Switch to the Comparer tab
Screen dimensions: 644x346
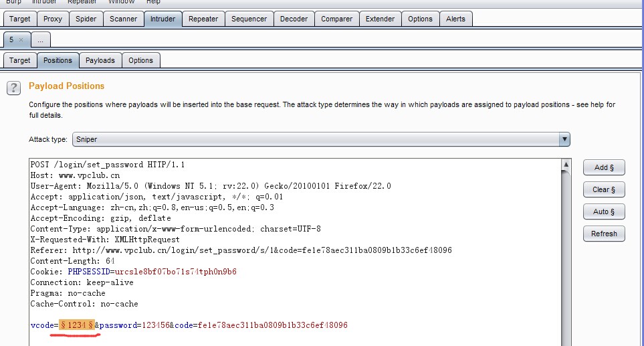tap(337, 19)
